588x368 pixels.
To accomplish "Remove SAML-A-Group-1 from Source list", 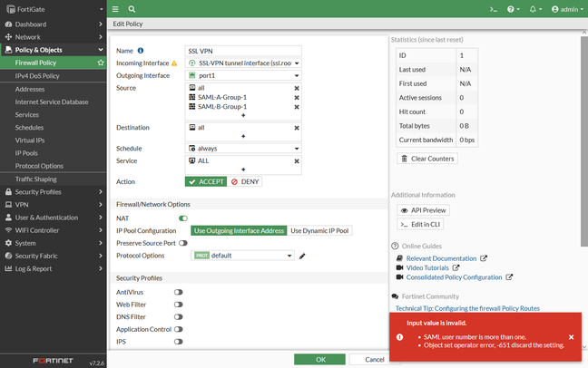I will tap(296, 97).
